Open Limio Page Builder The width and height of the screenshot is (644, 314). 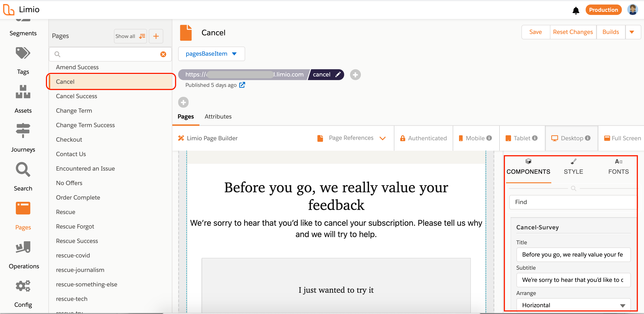208,138
